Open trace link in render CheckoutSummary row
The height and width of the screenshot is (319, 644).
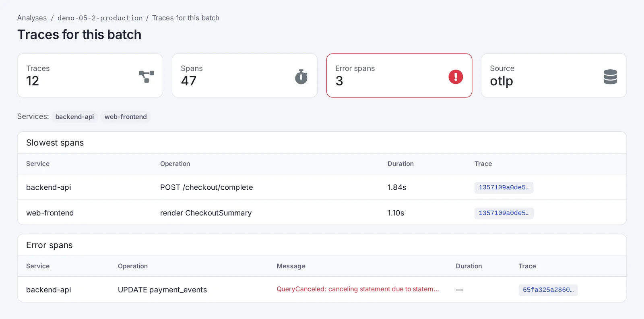point(504,213)
